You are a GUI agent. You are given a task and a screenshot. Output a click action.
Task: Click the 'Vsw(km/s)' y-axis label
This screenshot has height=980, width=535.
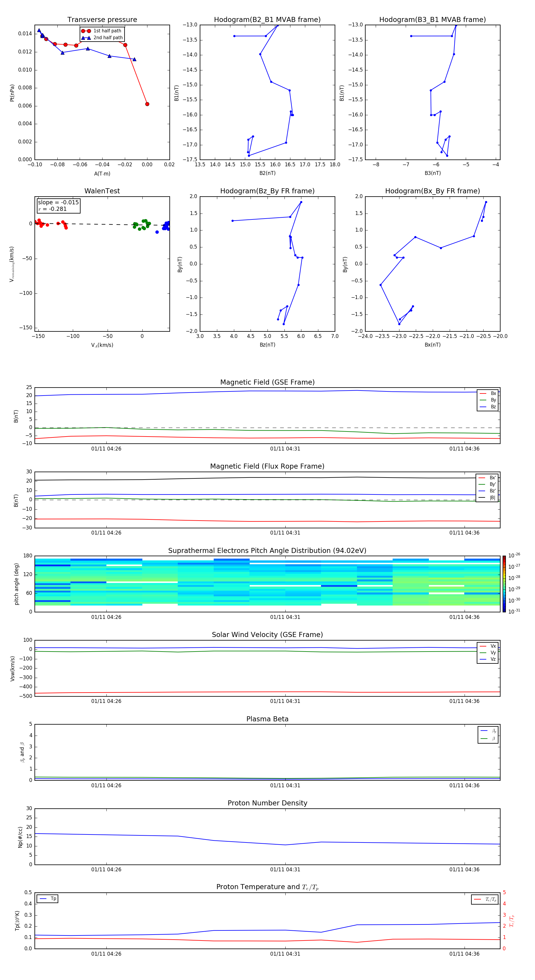12,668
